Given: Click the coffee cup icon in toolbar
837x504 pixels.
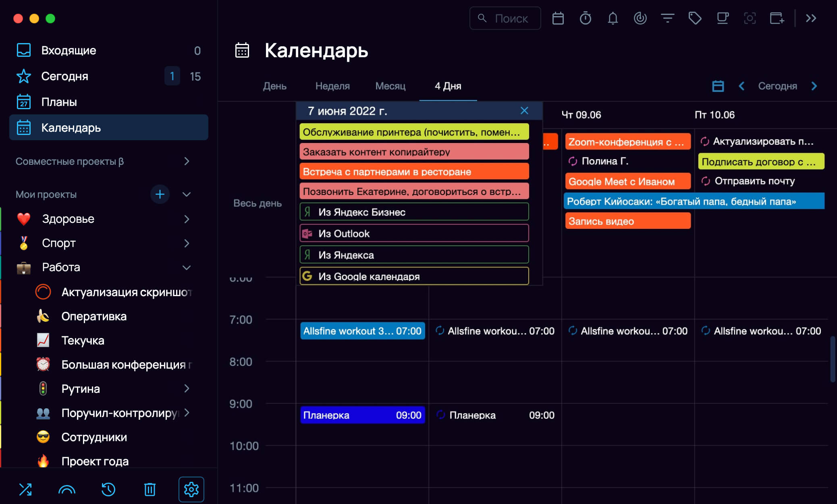Looking at the screenshot, I should 722,18.
